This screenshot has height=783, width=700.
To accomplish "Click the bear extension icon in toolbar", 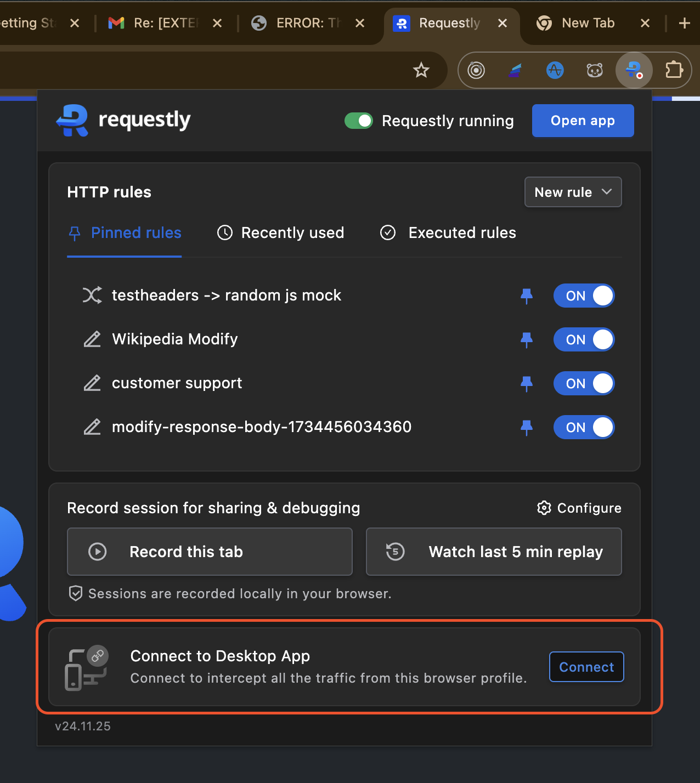I will pyautogui.click(x=595, y=70).
